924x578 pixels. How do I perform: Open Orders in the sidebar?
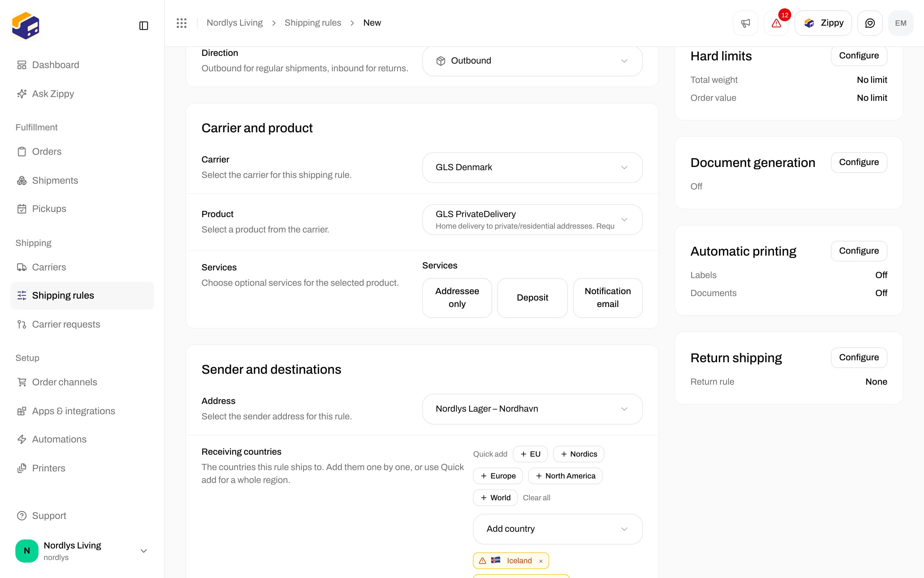point(82,152)
